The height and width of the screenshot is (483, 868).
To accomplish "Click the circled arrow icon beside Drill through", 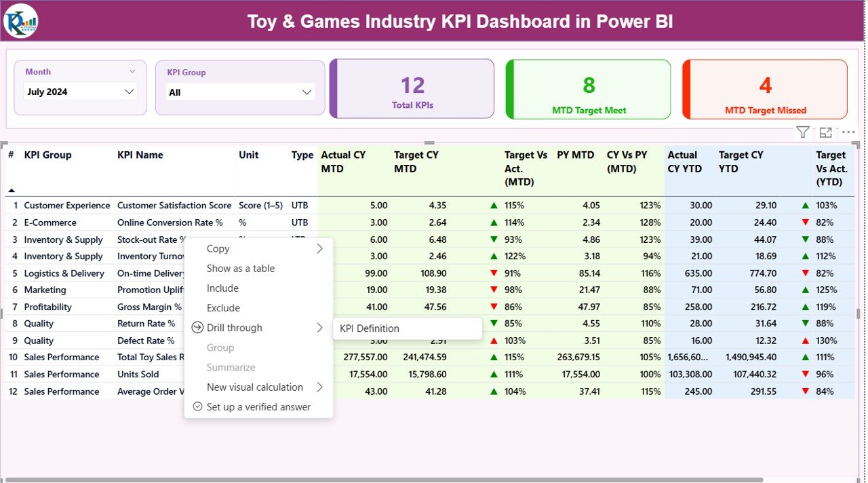I will coord(197,328).
